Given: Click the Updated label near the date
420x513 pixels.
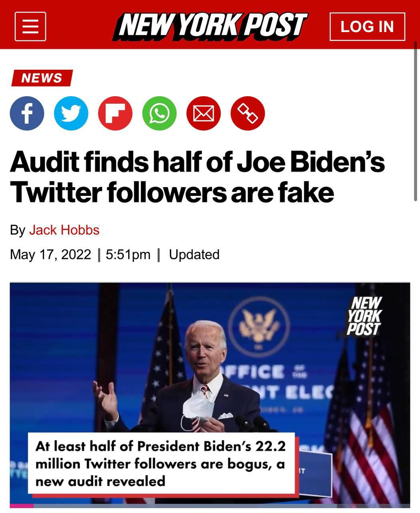Looking at the screenshot, I should [194, 254].
